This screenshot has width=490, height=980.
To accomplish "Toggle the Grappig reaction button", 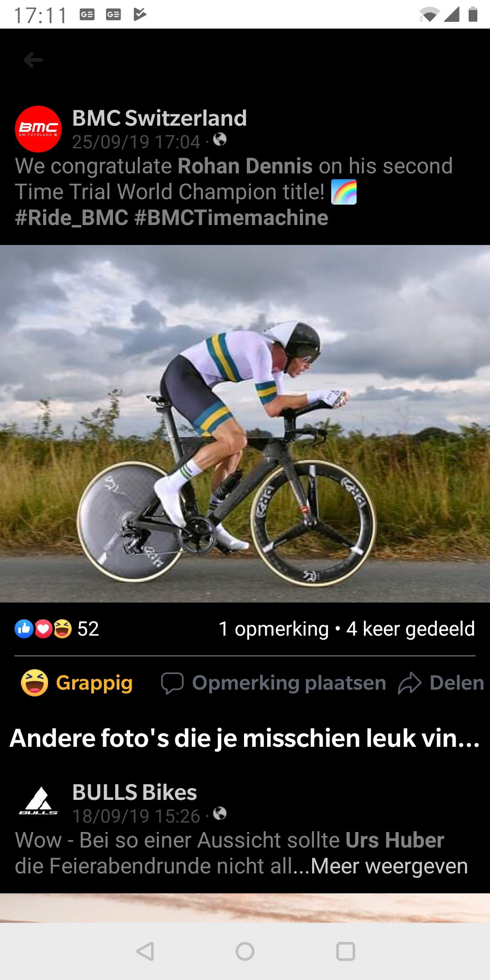I will click(77, 683).
